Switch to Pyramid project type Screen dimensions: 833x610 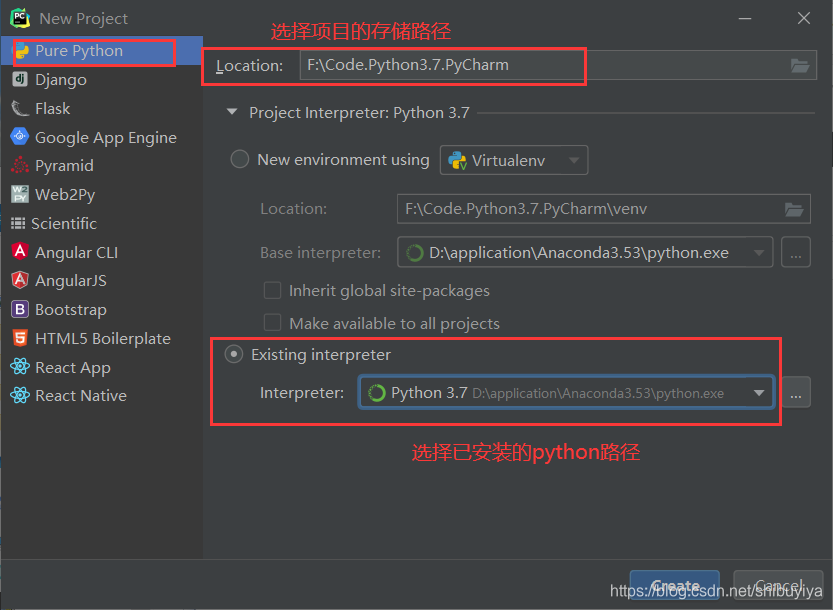tap(102, 165)
